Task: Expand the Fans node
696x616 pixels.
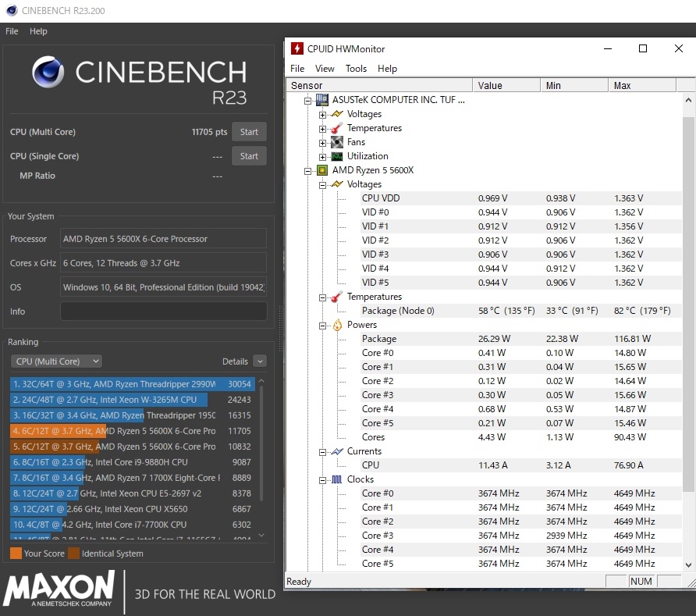Action: click(x=323, y=143)
